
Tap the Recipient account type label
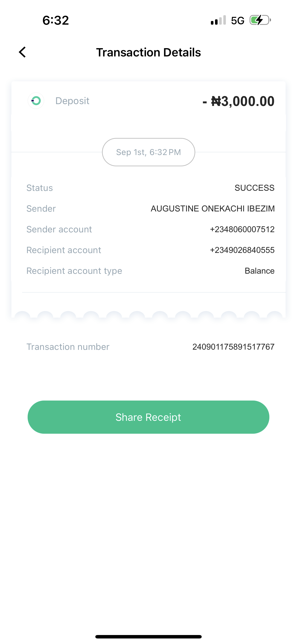tap(74, 271)
